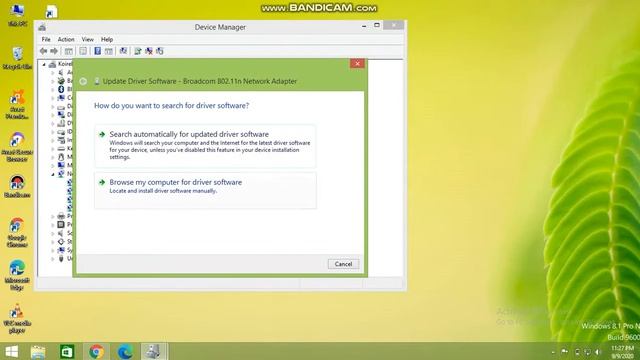Open This PC desktop icon
This screenshot has width=640, height=360.
click(17, 15)
